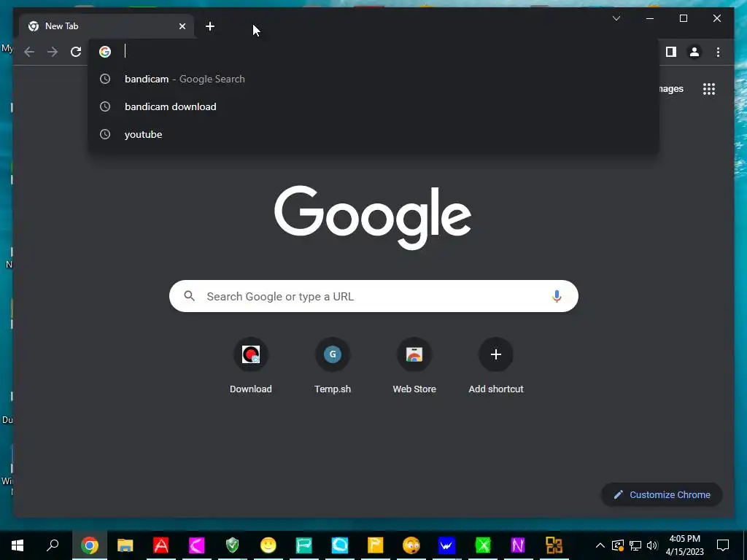Click the Search Google or type a URL box
747x560 pixels.
coord(373,296)
